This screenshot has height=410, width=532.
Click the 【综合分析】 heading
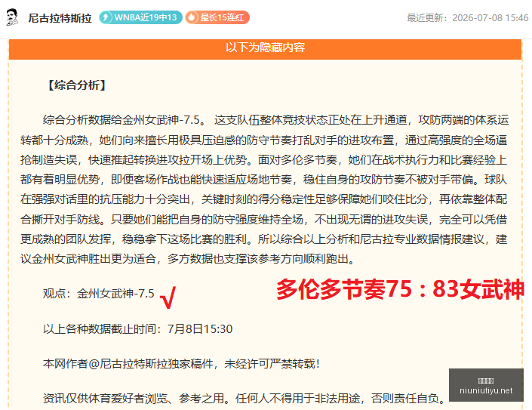pyautogui.click(x=77, y=85)
